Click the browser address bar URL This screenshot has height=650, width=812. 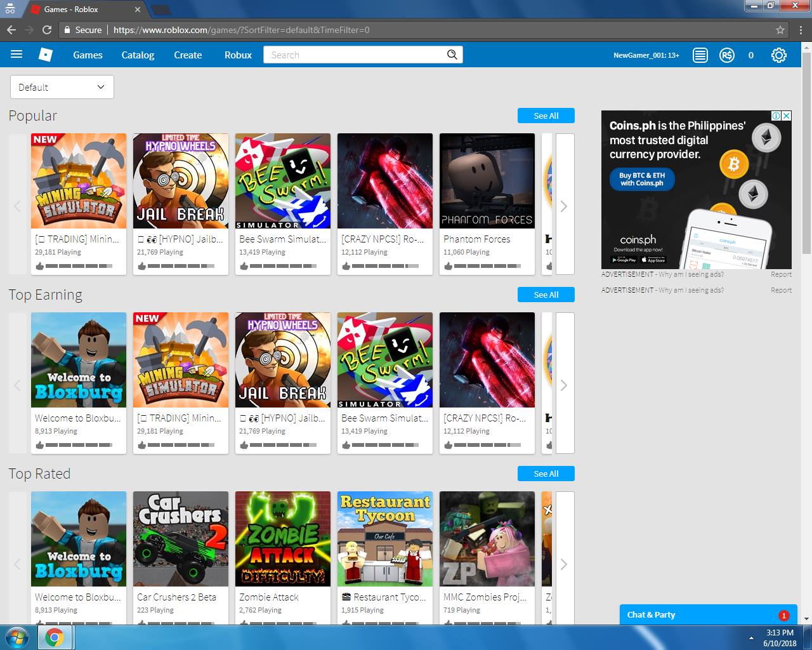(x=241, y=30)
